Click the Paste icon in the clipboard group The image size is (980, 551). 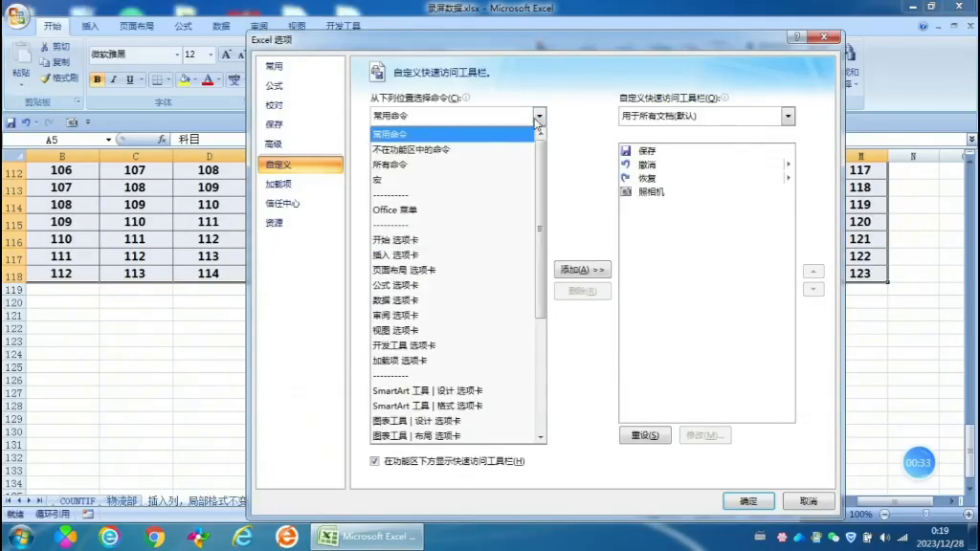[22, 55]
